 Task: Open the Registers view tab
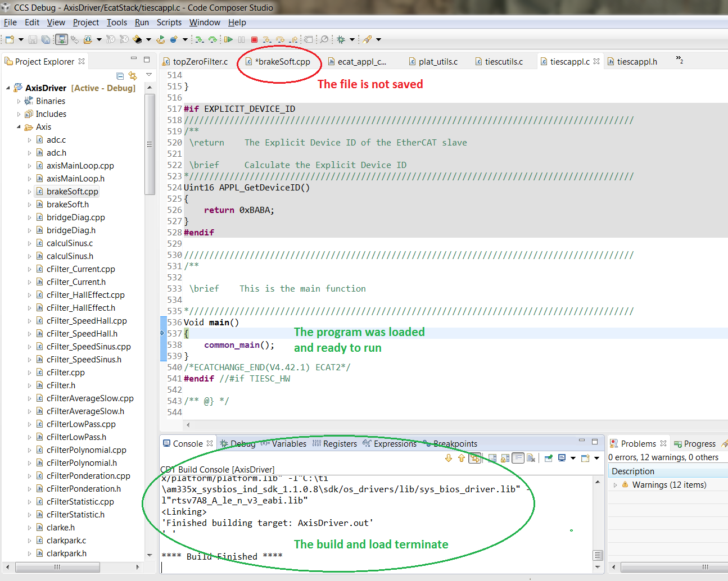334,444
